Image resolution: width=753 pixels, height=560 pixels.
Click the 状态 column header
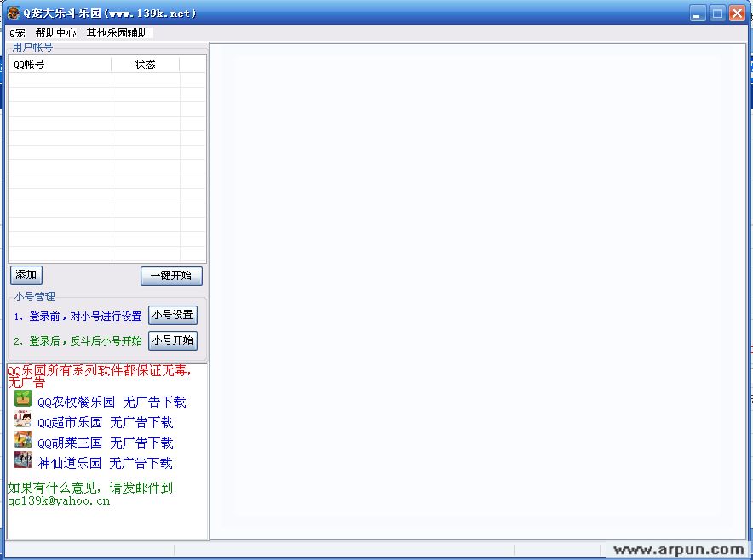click(x=145, y=65)
